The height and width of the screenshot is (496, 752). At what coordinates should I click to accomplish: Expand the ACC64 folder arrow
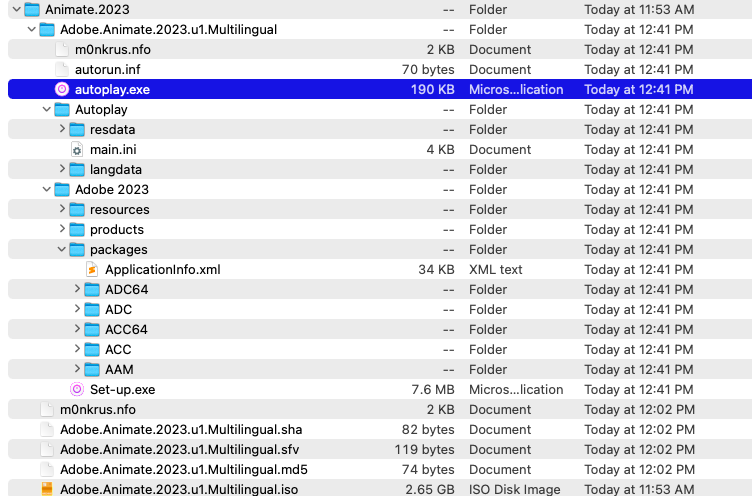77,329
